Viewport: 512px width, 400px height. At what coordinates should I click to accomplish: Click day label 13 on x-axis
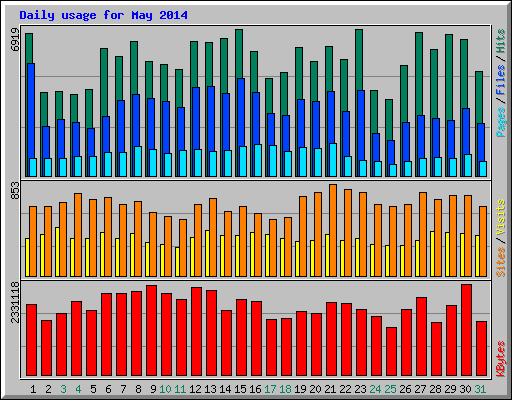(x=210, y=389)
